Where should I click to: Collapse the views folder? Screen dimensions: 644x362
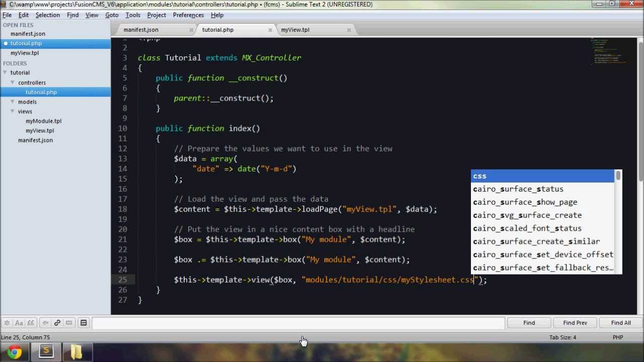(13, 111)
